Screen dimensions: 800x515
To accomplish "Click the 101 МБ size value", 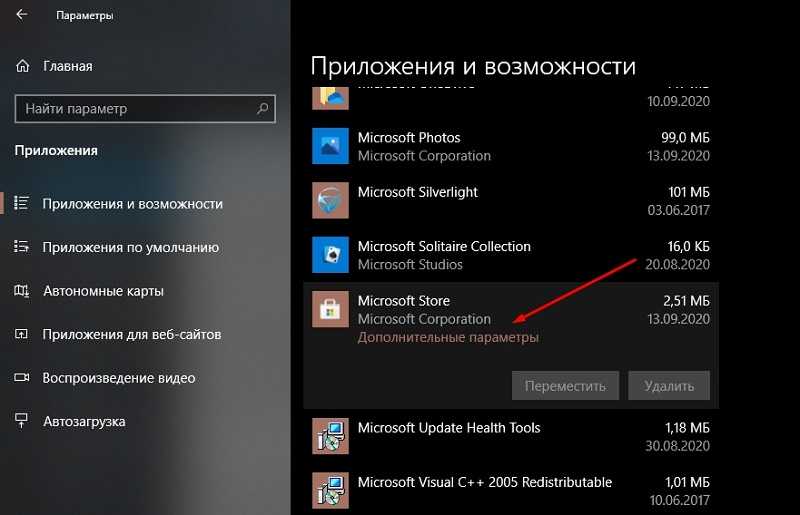I will pyautogui.click(x=689, y=192).
